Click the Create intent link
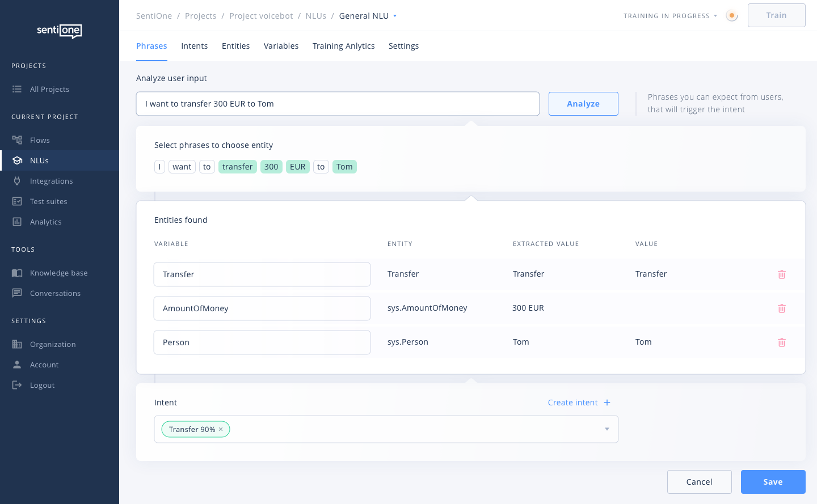Image resolution: width=817 pixels, height=504 pixels. pos(579,403)
